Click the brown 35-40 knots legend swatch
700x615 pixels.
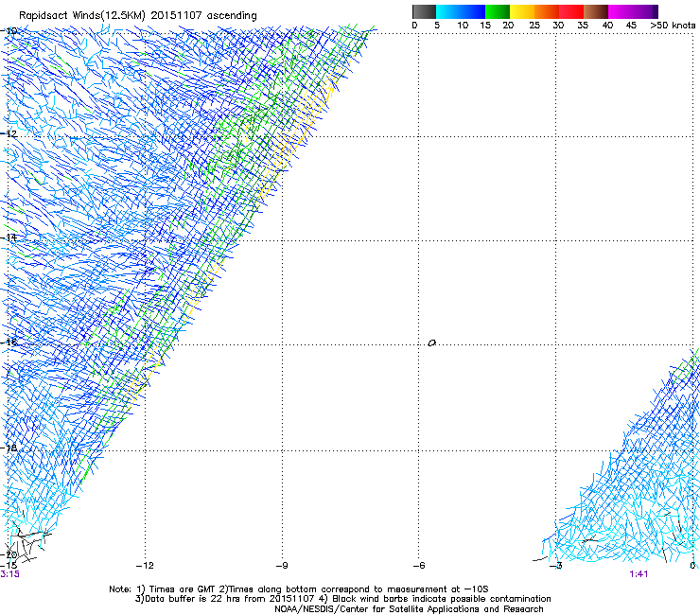point(596,11)
